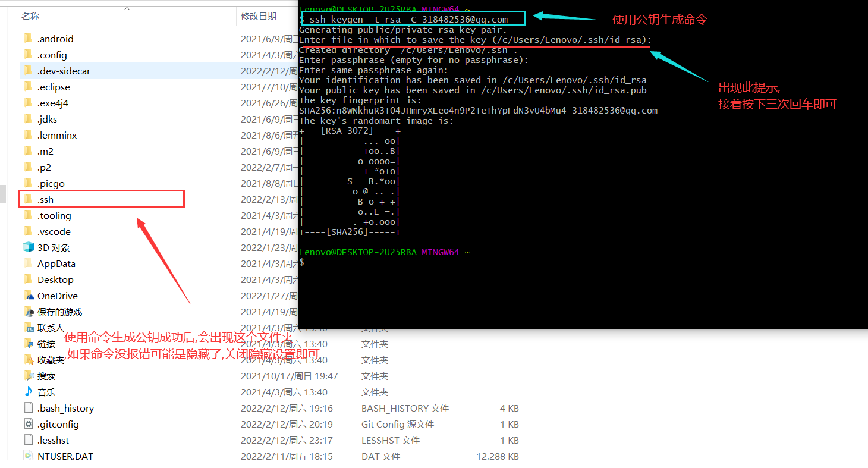Select the .eclipse folder name
Image resolution: width=868 pixels, height=468 pixels.
(x=54, y=87)
